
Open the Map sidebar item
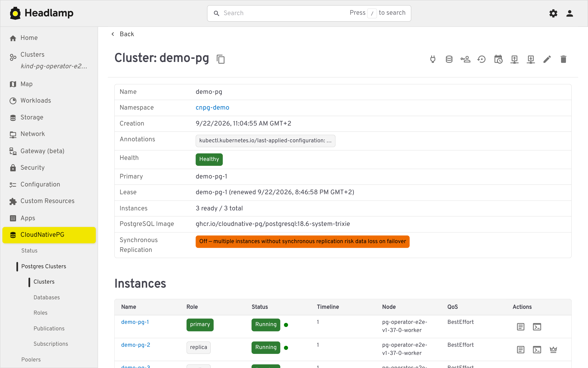click(49, 84)
